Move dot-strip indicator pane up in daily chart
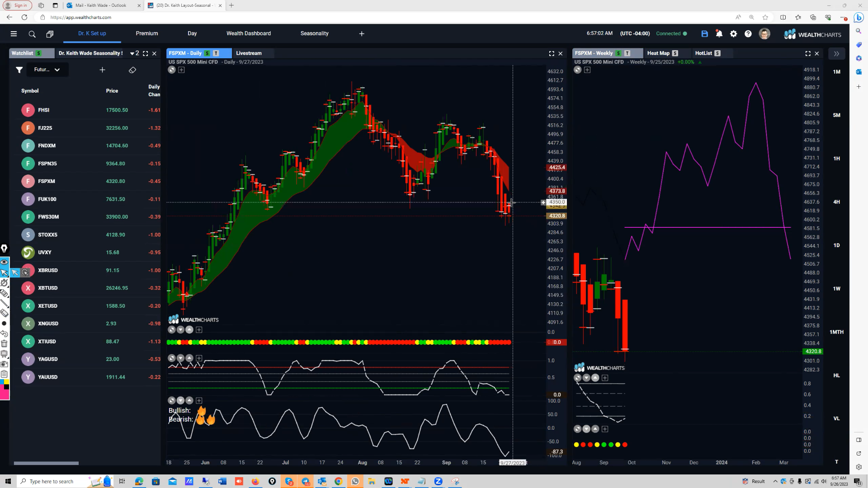The height and width of the screenshot is (488, 868). tap(189, 330)
